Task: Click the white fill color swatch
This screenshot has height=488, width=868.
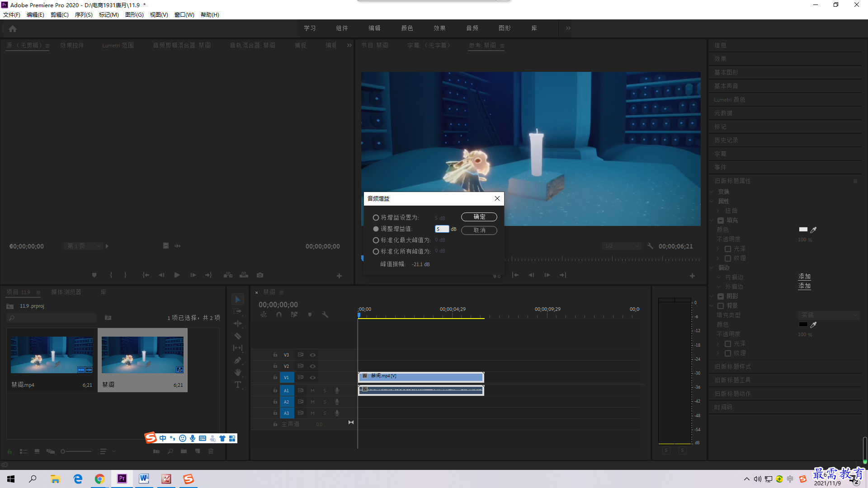Action: [x=803, y=230]
